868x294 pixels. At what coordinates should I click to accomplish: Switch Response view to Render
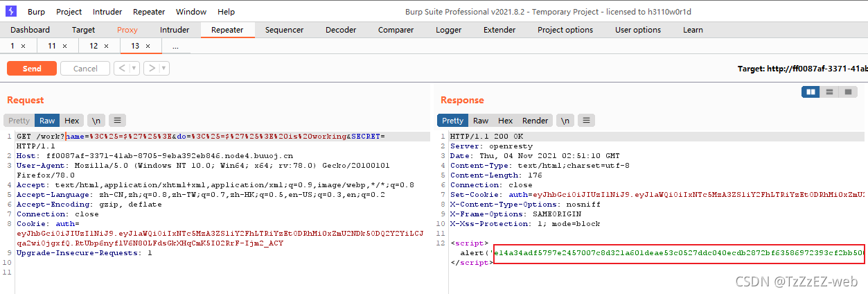click(x=535, y=121)
